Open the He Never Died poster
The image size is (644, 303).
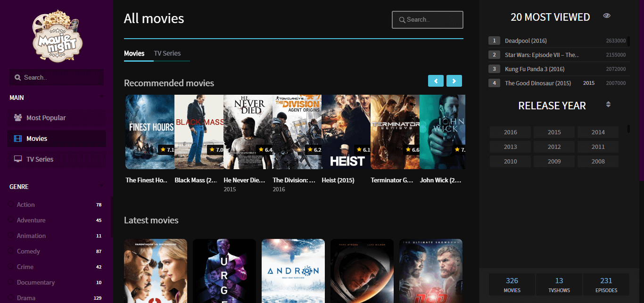[248, 132]
